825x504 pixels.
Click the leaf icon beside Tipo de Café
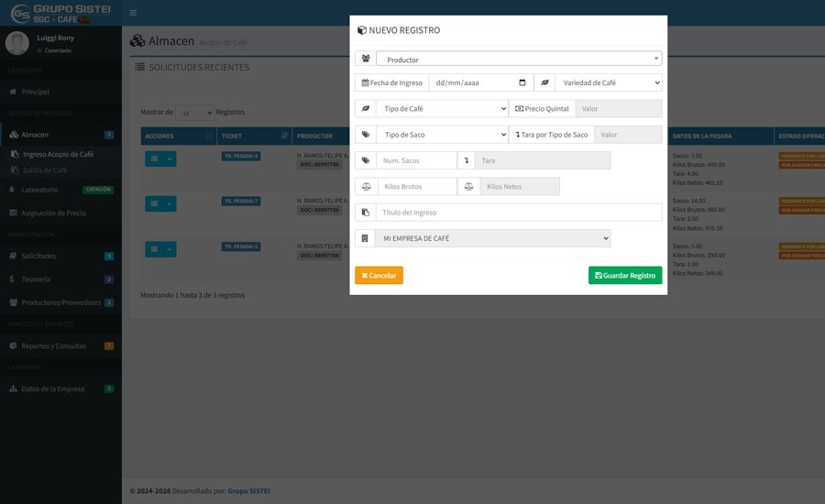click(366, 108)
